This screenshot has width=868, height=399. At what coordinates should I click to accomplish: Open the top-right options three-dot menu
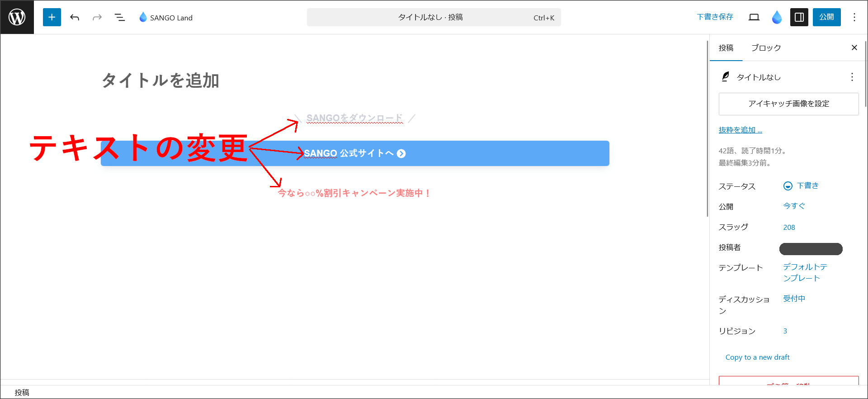[x=854, y=17]
